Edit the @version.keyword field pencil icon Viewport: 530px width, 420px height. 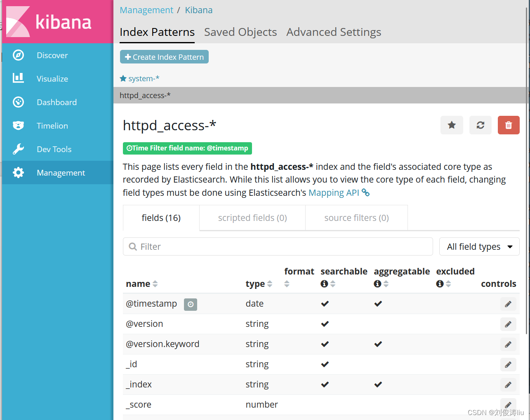508,345
